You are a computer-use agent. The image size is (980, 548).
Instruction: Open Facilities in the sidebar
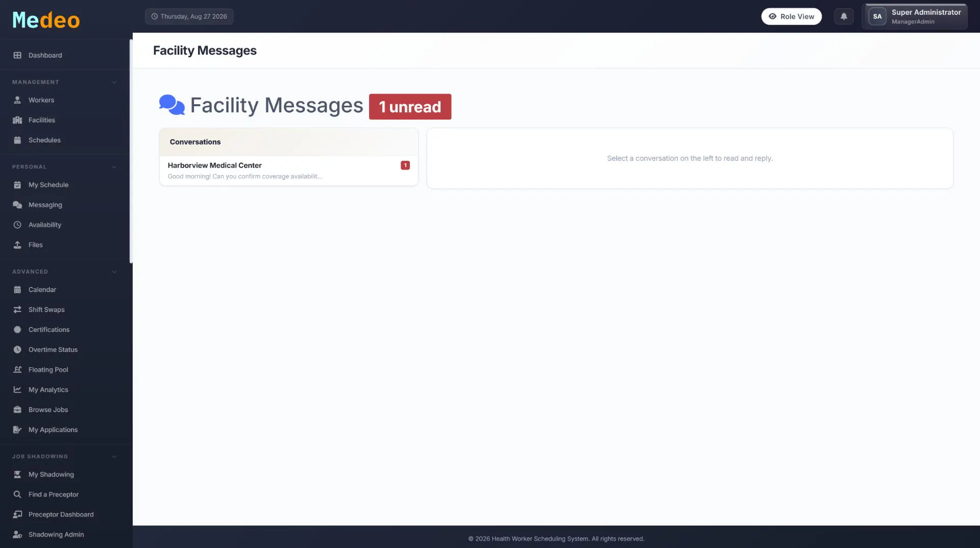click(65, 120)
